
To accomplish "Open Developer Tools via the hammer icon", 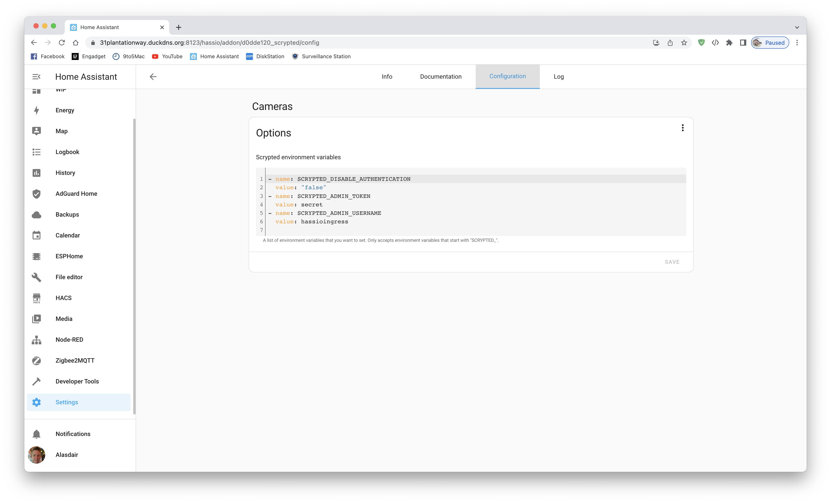I will tap(37, 381).
